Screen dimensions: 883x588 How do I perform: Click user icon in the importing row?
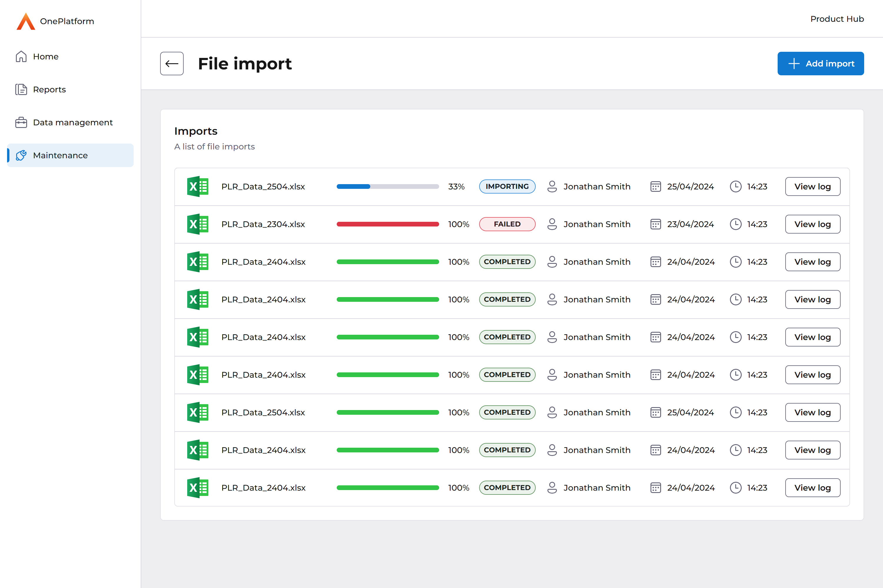pos(552,187)
